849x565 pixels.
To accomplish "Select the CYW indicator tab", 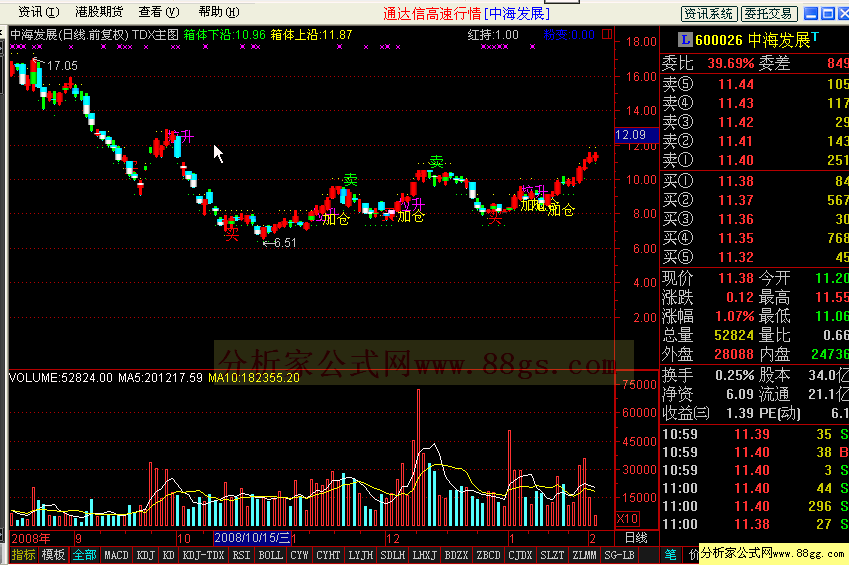I will [299, 555].
